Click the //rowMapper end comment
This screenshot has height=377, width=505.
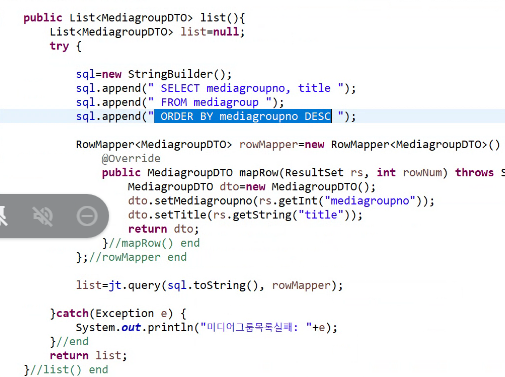coord(137,257)
